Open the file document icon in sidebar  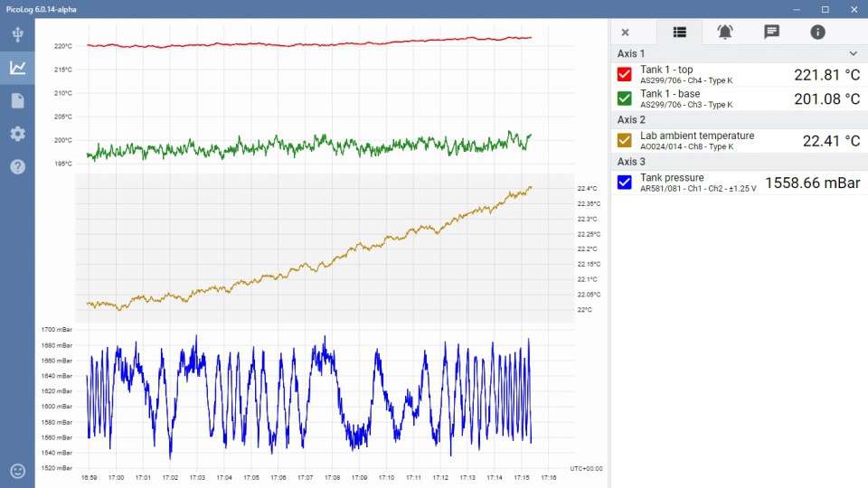(x=17, y=100)
